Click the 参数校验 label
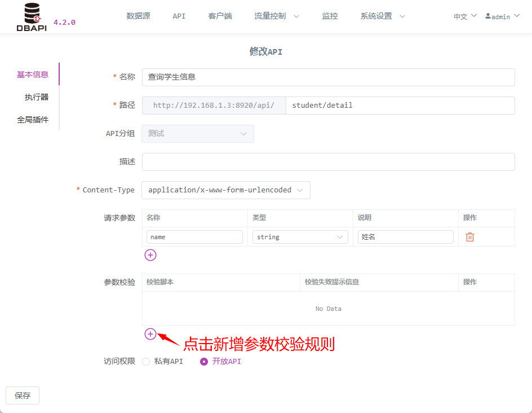532x413 pixels. [119, 282]
